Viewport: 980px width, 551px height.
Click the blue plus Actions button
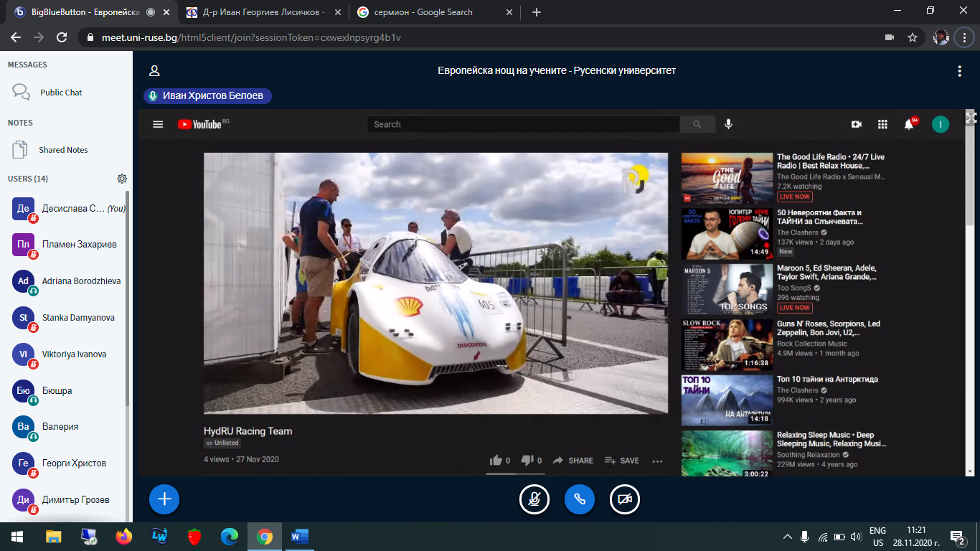coord(164,499)
